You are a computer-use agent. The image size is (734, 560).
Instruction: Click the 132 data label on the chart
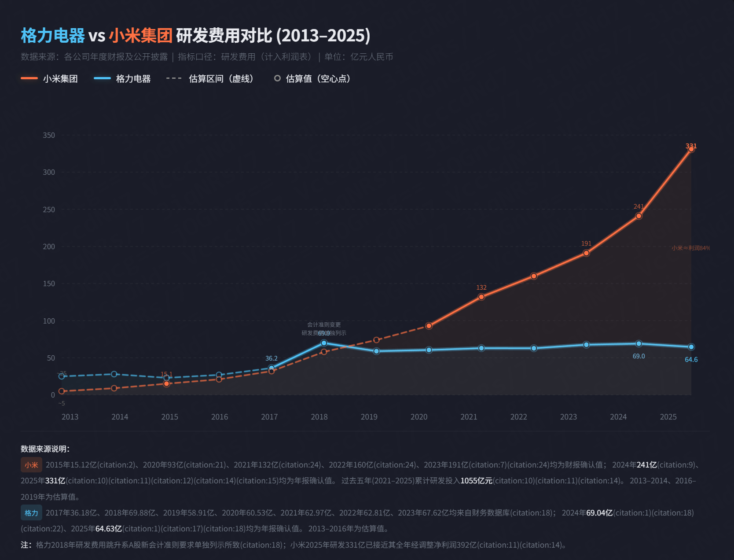(x=481, y=287)
